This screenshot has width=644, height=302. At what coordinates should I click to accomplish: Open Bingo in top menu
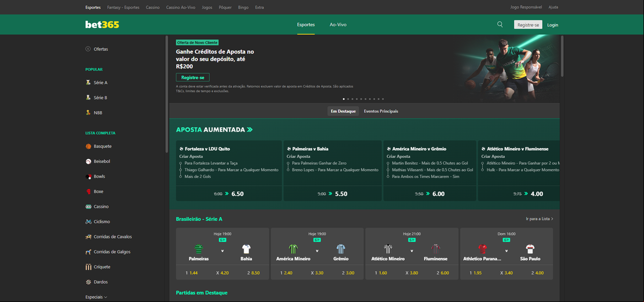[x=243, y=8]
